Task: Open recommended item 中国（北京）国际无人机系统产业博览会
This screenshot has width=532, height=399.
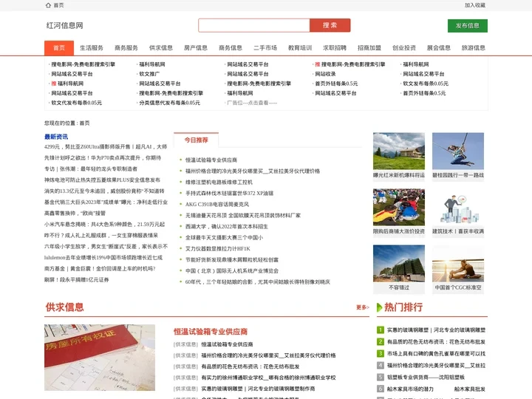Action: click(232, 271)
